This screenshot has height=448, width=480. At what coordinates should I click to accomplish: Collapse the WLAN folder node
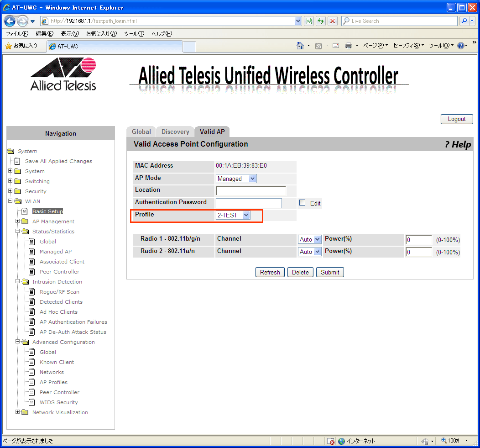pyautogui.click(x=10, y=201)
